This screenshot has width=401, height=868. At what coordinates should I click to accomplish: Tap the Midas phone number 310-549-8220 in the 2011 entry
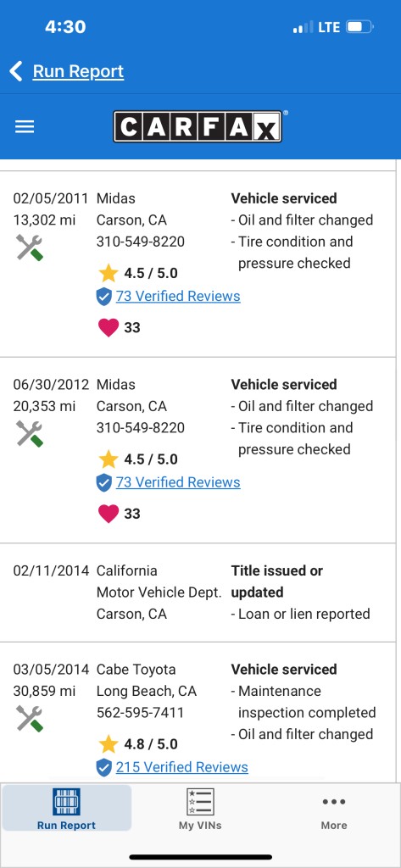coord(141,242)
